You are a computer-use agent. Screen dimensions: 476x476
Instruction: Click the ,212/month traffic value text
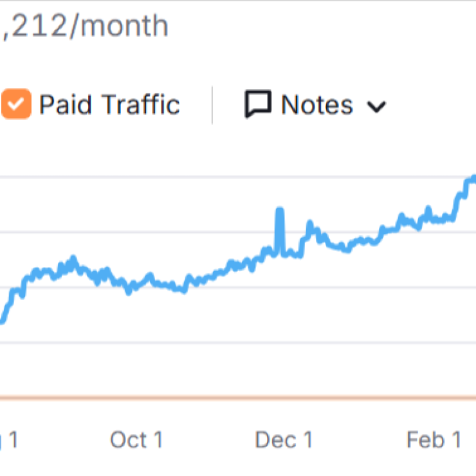point(86,26)
